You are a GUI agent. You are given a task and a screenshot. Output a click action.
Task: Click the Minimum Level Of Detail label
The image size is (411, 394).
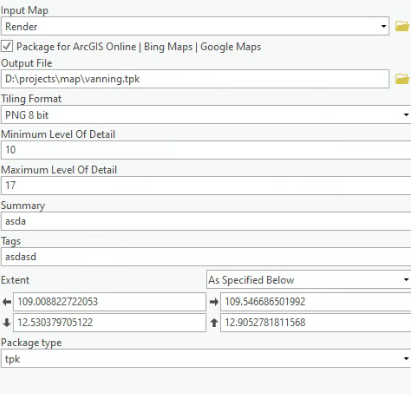(58, 134)
